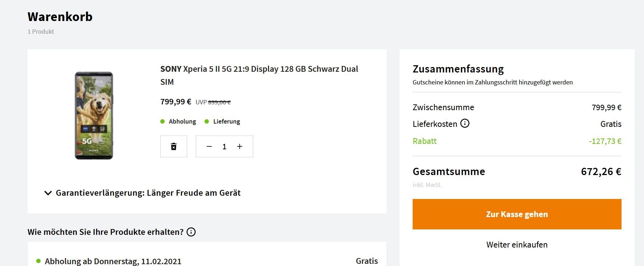Click the Gratis pickup cost label

tap(367, 261)
